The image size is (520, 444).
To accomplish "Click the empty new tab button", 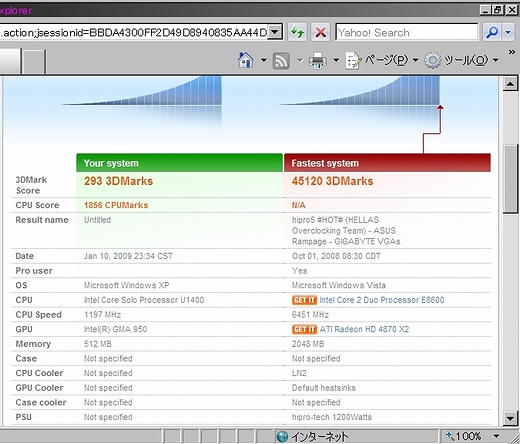I will [x=34, y=61].
